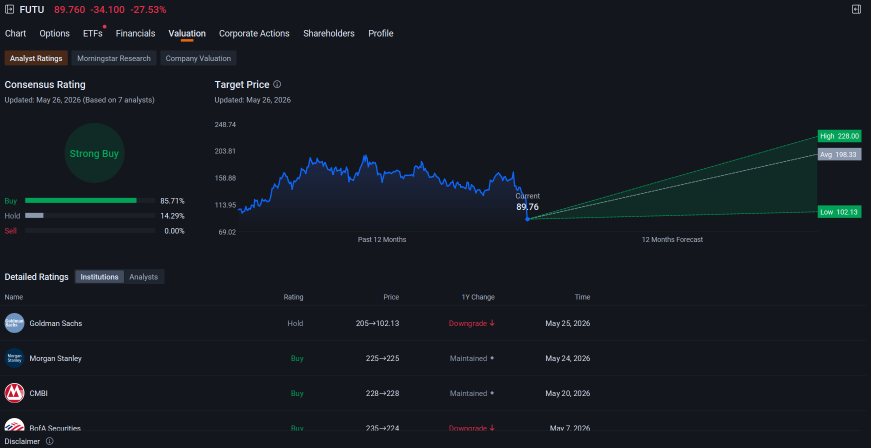Click the Name column header
The height and width of the screenshot is (448, 871).
point(14,297)
